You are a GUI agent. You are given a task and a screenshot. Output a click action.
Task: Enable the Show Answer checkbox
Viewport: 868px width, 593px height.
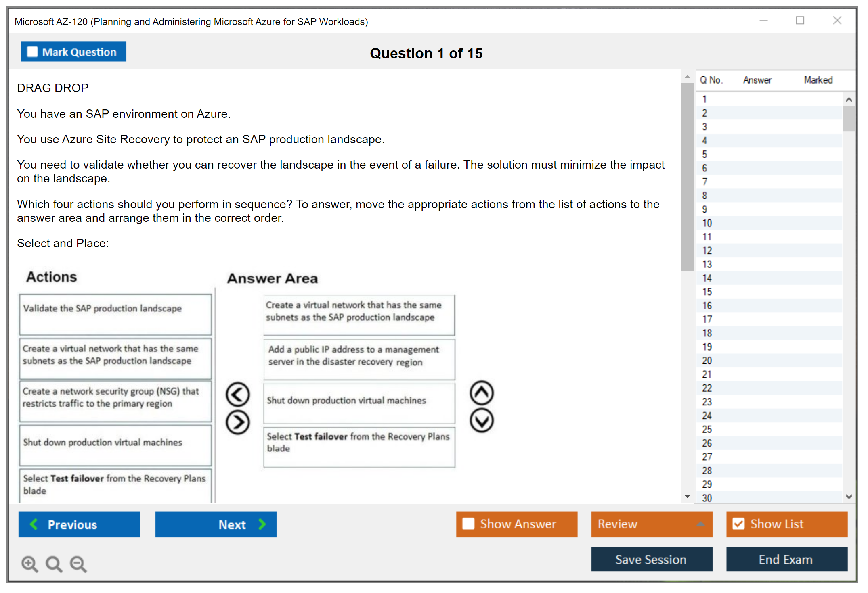point(468,524)
